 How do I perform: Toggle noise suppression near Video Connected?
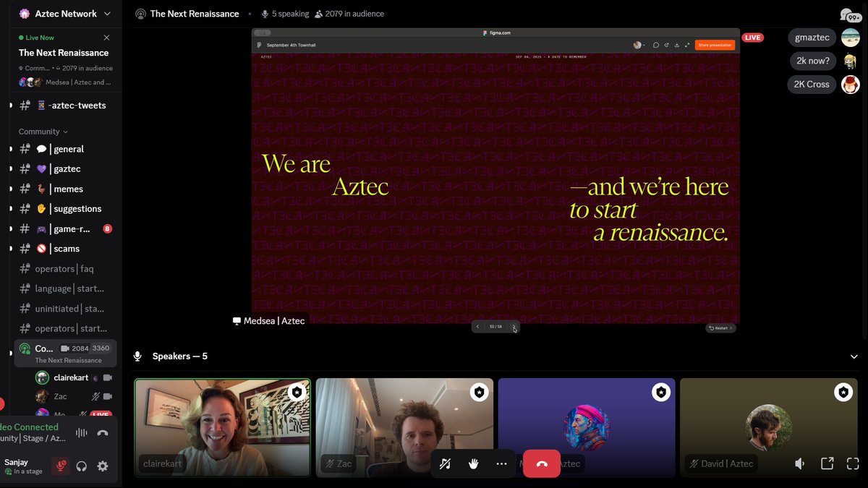pos(80,432)
